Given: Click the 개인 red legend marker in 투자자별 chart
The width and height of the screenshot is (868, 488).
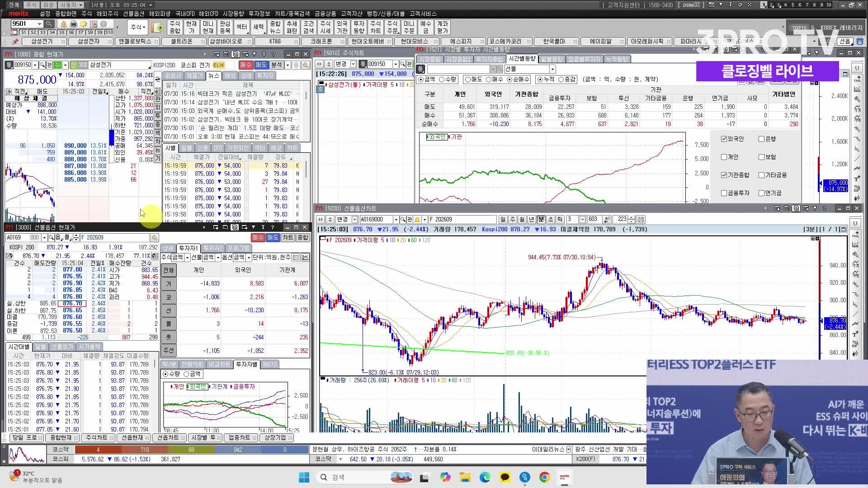Looking at the screenshot, I should (x=171, y=387).
